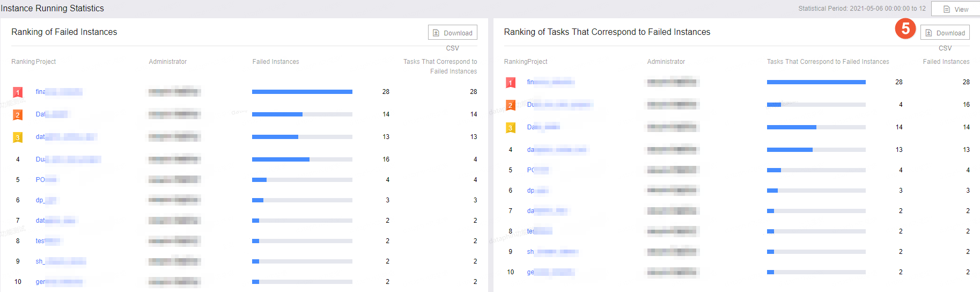This screenshot has height=292, width=980.
Task: Click the orange rank 2 badge in left table
Action: (18, 115)
